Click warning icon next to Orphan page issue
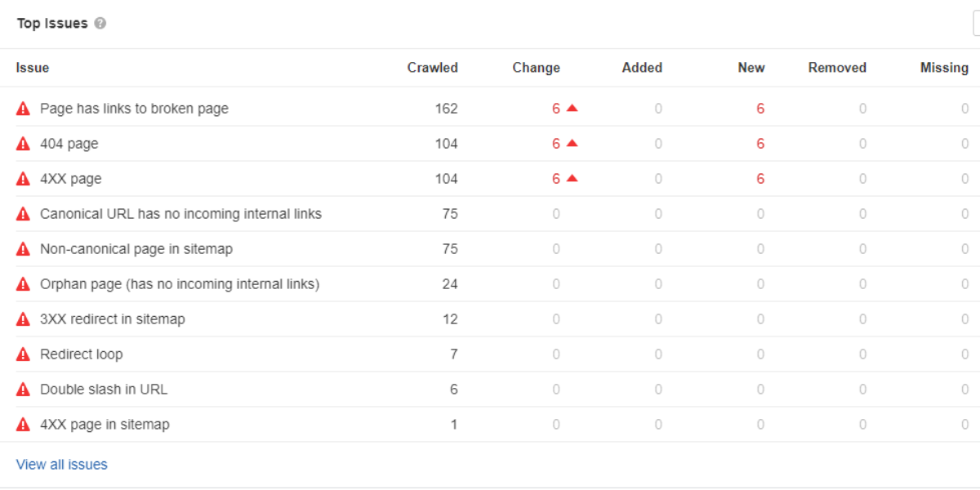980x490 pixels. tap(23, 284)
